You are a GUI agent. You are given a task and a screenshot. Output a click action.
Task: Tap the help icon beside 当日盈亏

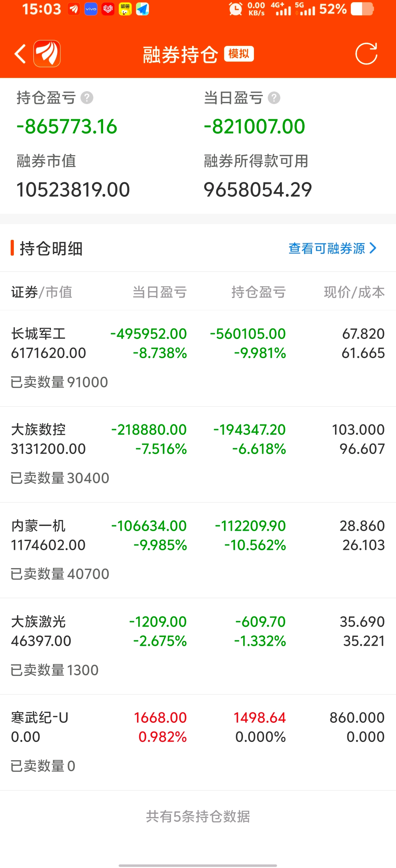274,98
